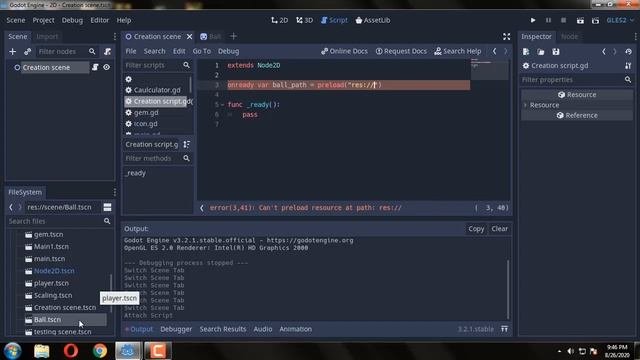Open Scene dock options menu

coord(115,36)
